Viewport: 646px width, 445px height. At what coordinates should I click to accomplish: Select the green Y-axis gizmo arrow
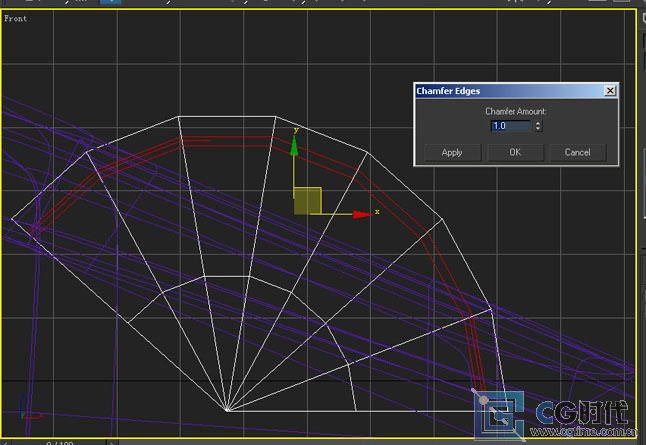(294, 146)
